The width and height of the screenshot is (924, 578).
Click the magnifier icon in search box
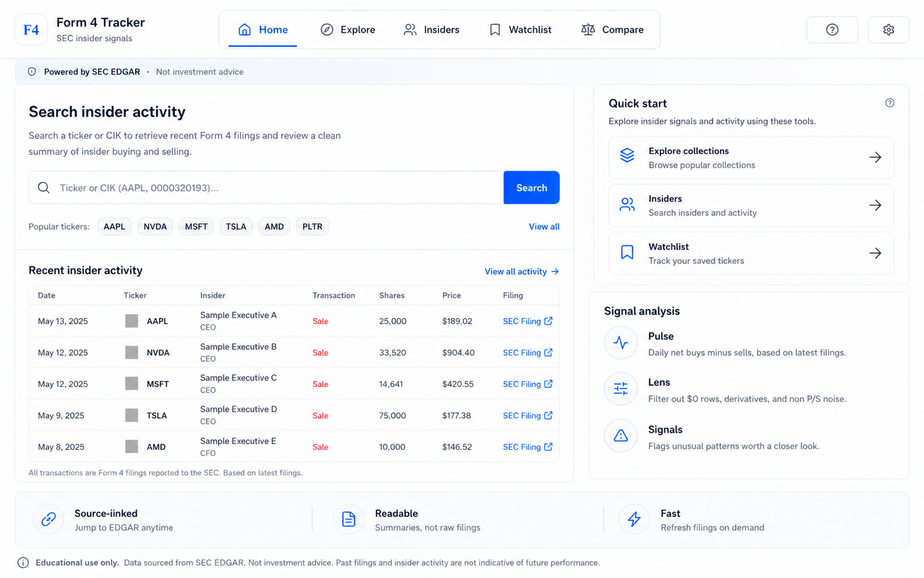point(44,188)
